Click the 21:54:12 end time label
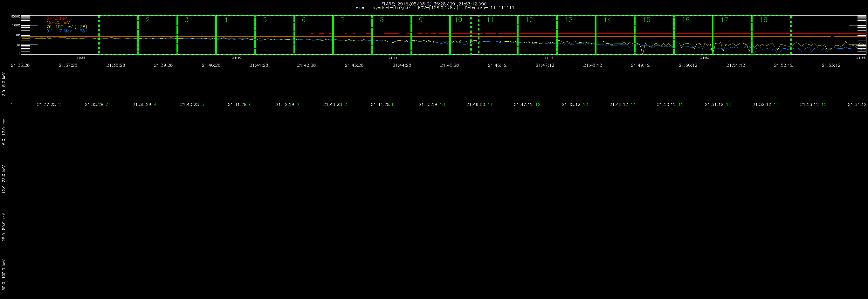 click(857, 105)
